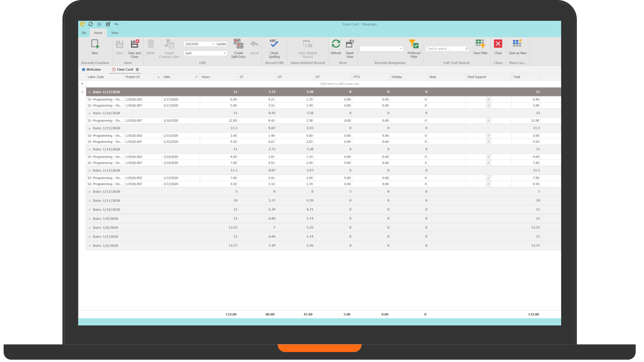Screen dimensions: 644x362
Task: Switch to the View ribbon tab
Action: tap(115, 33)
